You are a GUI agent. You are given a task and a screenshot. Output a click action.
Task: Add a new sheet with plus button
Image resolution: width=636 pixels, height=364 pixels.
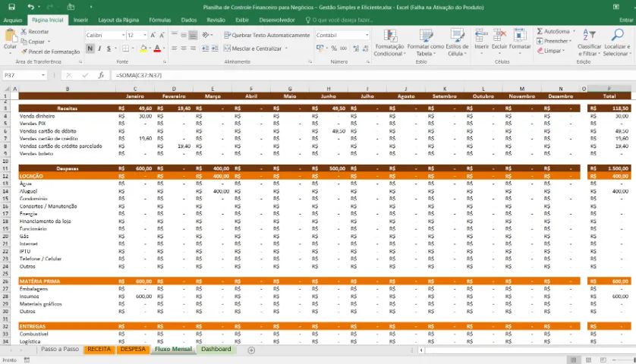(x=251, y=350)
